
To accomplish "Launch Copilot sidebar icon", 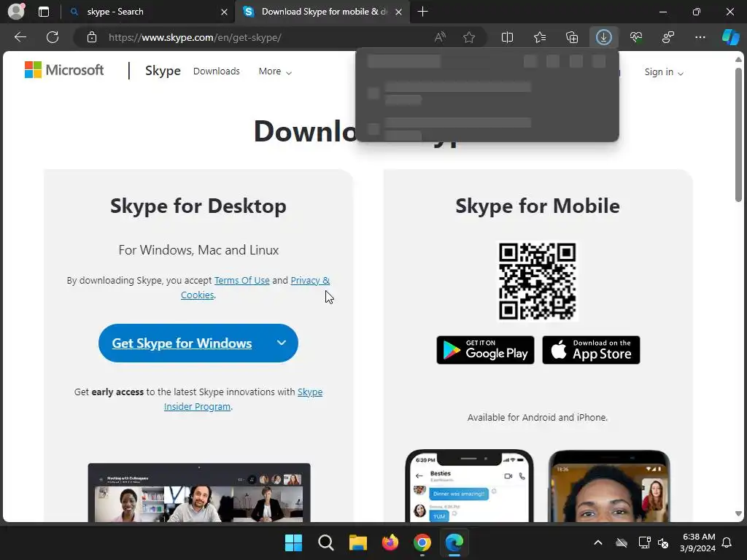I will (x=731, y=37).
